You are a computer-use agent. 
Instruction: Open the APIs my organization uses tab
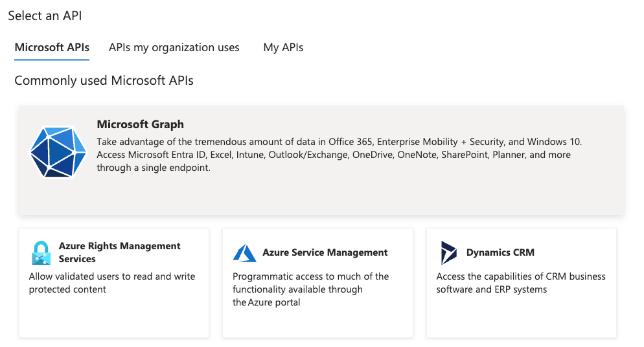pos(174,47)
